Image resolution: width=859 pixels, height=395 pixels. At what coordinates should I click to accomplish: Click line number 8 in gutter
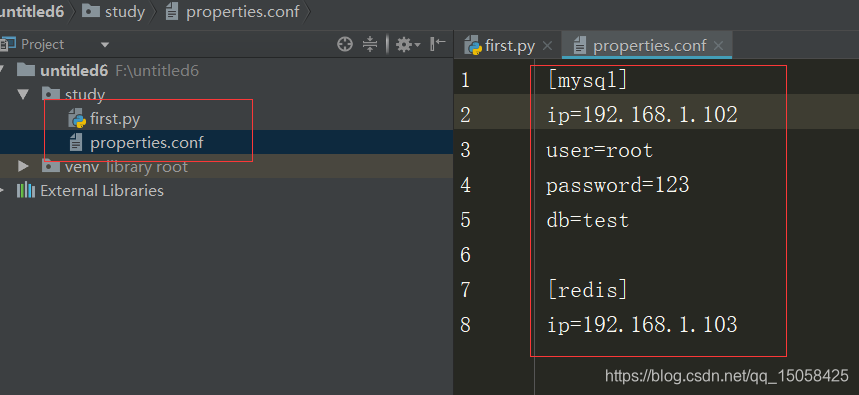(466, 325)
